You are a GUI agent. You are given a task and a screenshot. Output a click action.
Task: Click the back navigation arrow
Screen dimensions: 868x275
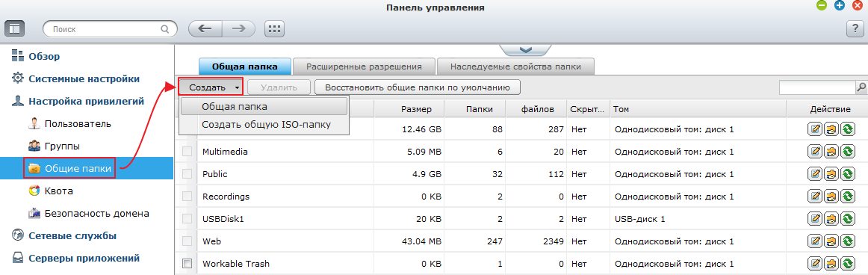click(205, 29)
